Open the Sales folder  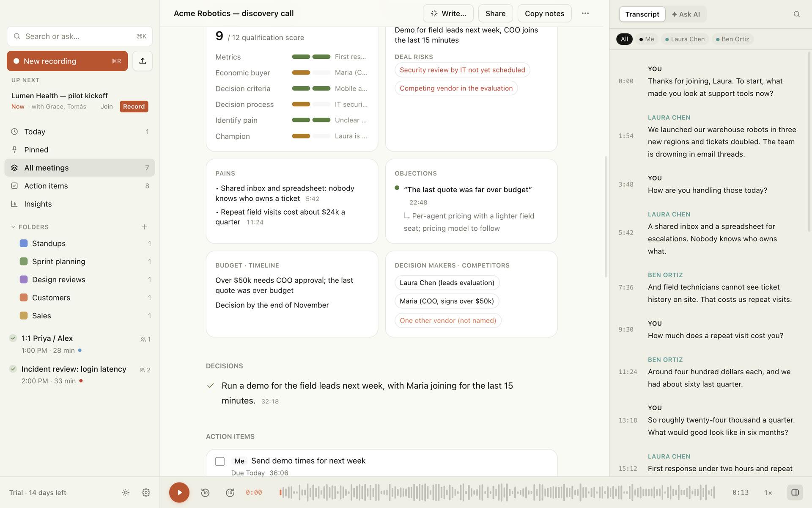tap(85, 316)
